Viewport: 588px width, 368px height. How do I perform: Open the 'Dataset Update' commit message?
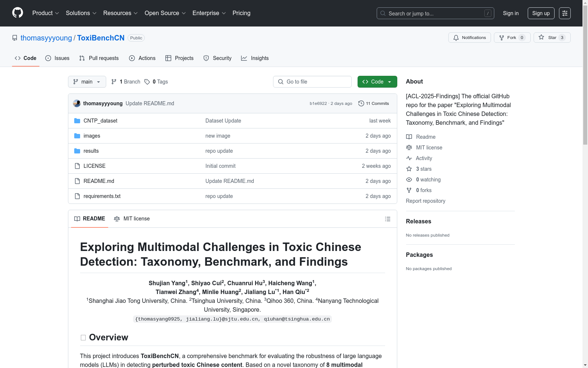[x=223, y=121]
